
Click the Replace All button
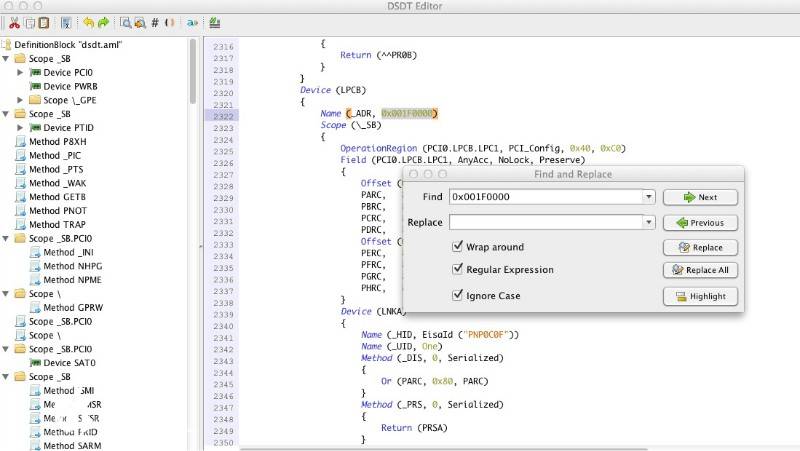pyautogui.click(x=700, y=270)
